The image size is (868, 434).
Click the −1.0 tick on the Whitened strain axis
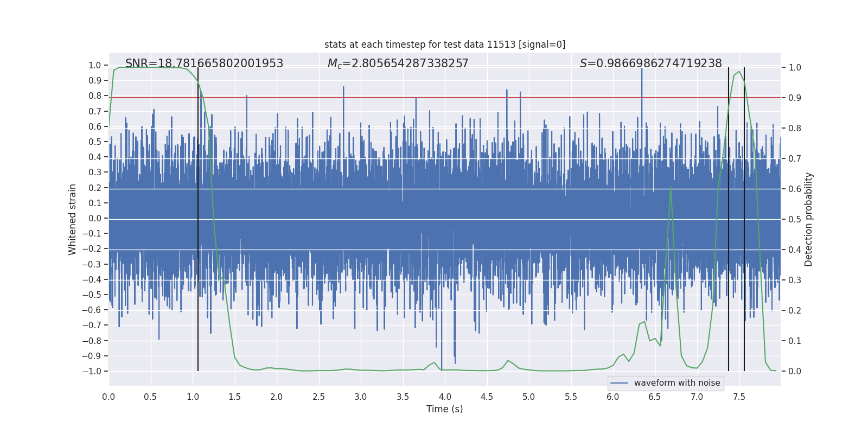pyautogui.click(x=92, y=371)
